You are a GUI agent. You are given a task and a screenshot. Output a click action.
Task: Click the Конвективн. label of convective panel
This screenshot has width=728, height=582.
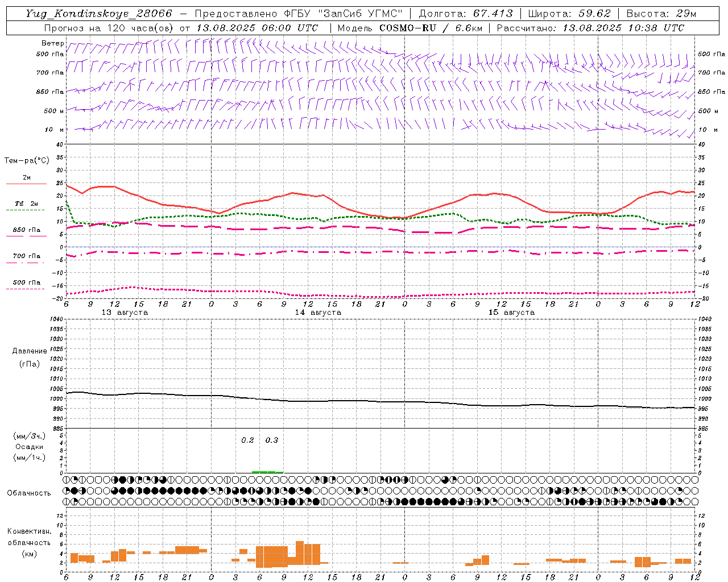pos(29,531)
